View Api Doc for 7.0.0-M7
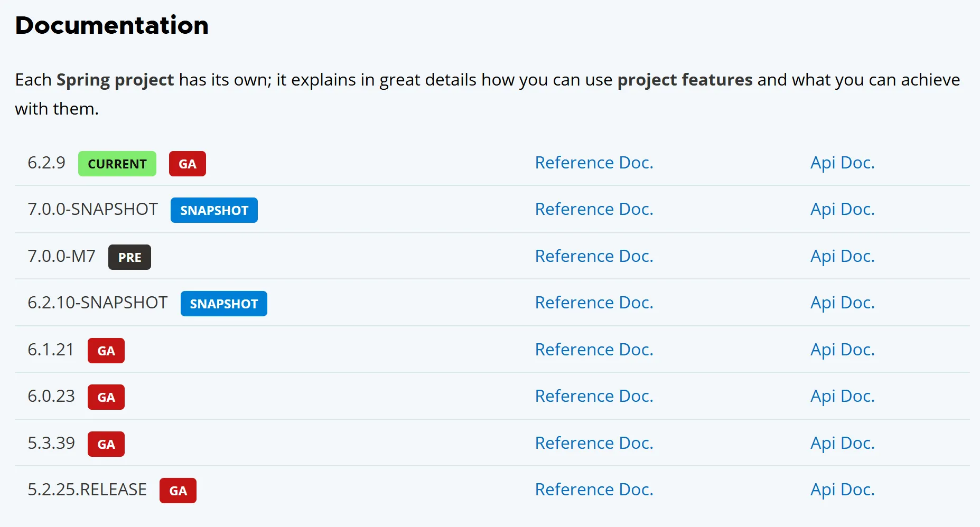The width and height of the screenshot is (980, 527). [x=842, y=256]
